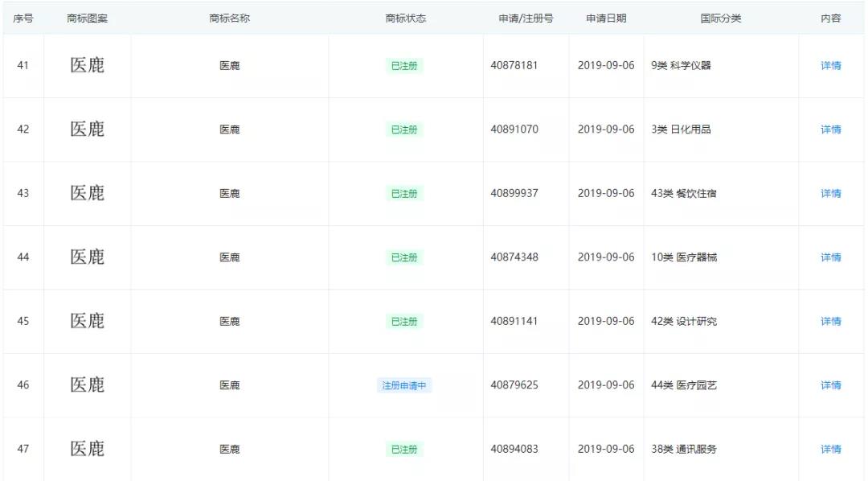Select registration number 40894083
This screenshot has width=868, height=481.
(x=514, y=450)
